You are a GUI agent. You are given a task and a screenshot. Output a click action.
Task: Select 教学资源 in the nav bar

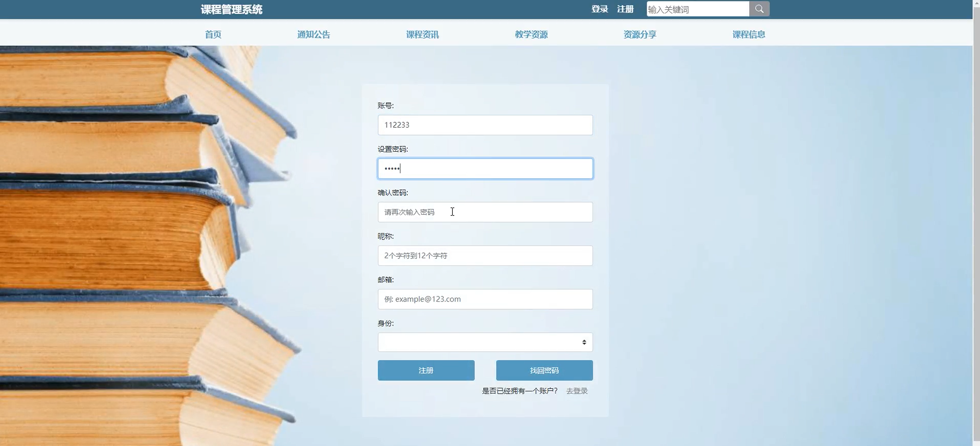(531, 34)
